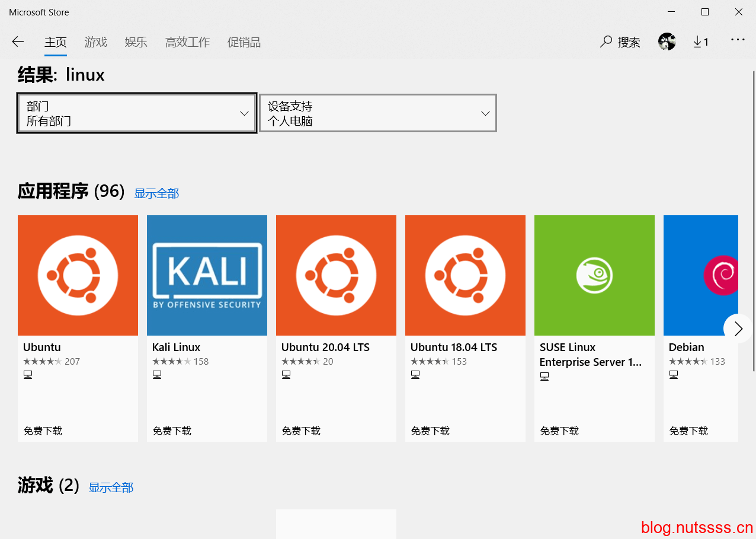Click 显示全部 next to 游戏
This screenshot has width=756, height=539.
point(111,487)
